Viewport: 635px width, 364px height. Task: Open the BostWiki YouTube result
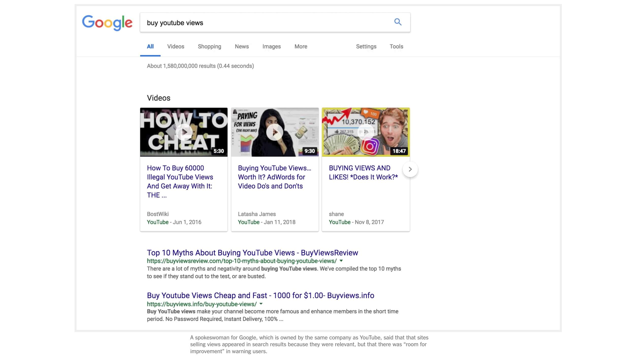[180, 181]
